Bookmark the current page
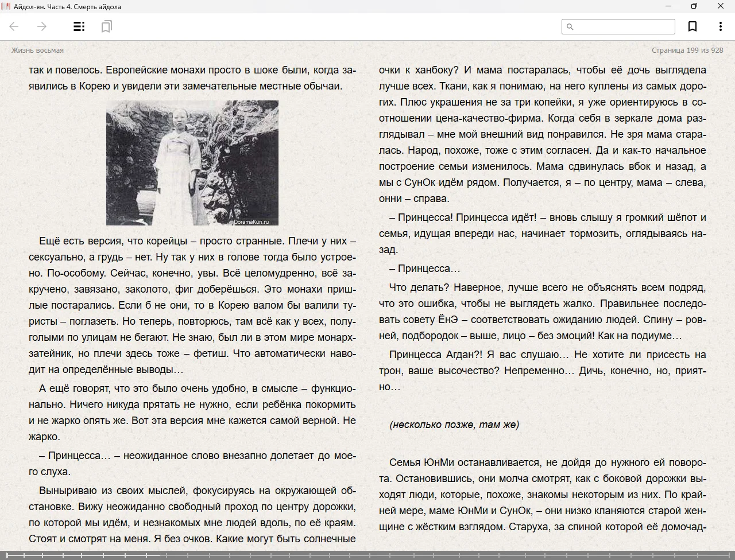 tap(693, 26)
